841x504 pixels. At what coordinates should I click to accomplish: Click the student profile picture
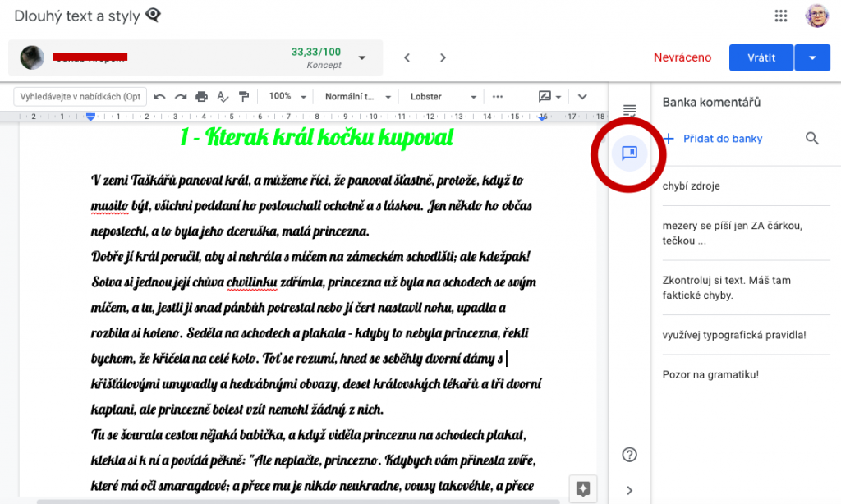32,57
